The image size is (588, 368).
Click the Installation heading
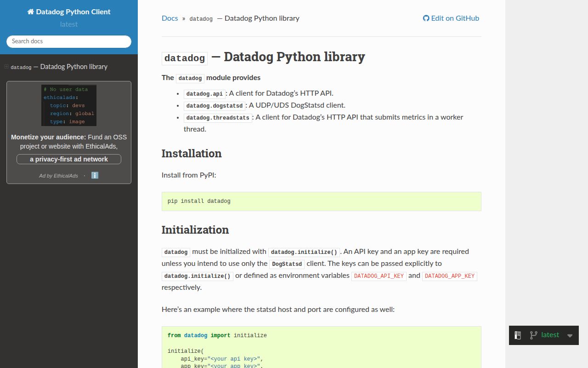(x=192, y=154)
